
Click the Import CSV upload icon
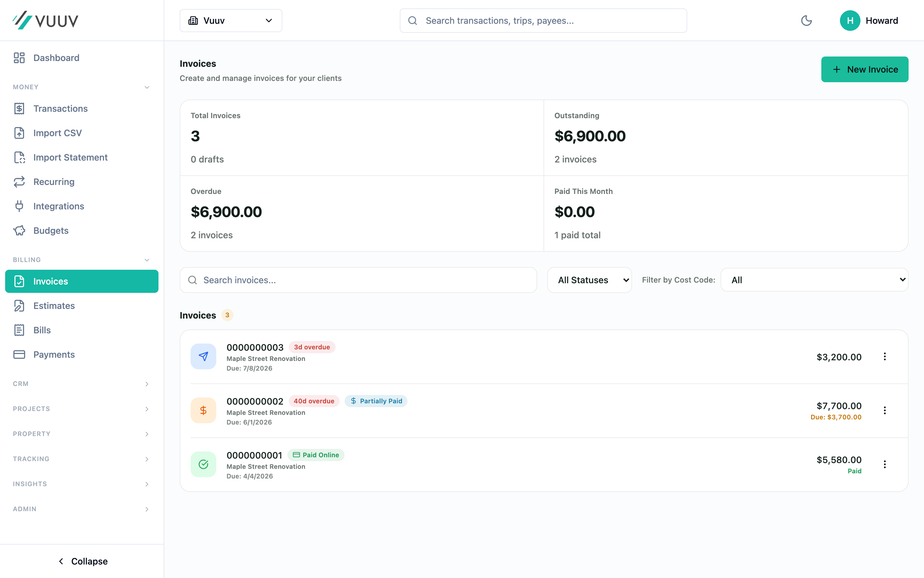click(19, 133)
